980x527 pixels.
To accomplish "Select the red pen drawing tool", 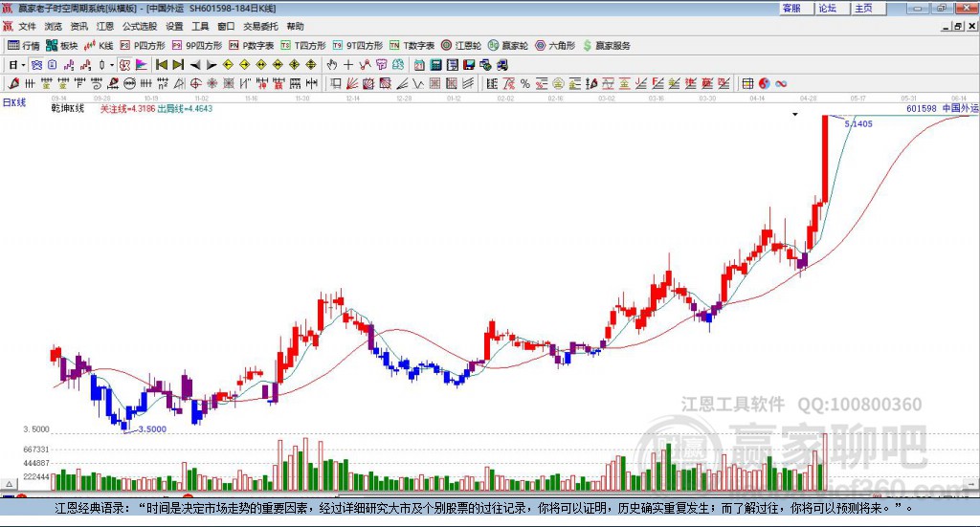I will click(13, 83).
